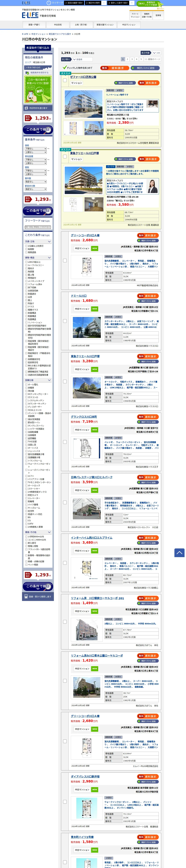
Task: Focus the free word search input field
Action: (38, 227)
